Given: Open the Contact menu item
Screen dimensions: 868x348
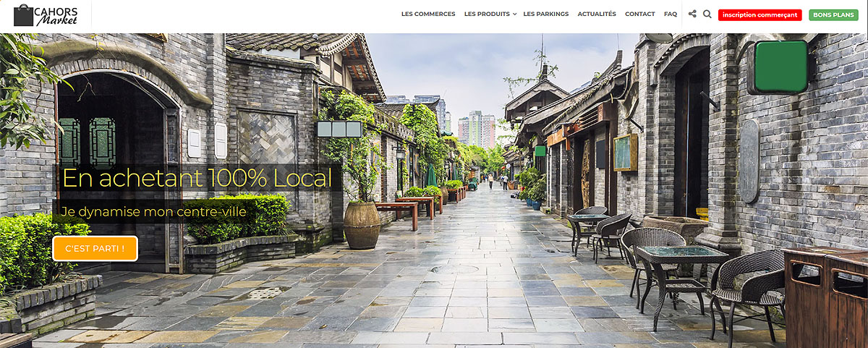Looking at the screenshot, I should (x=640, y=14).
